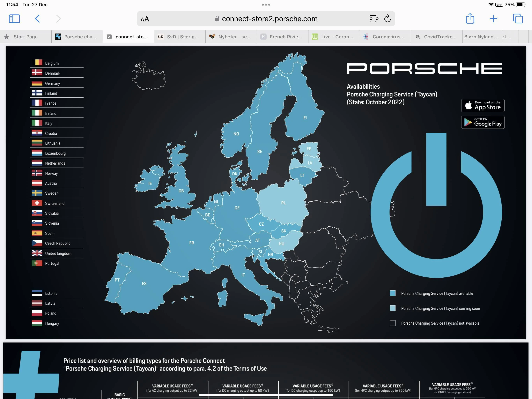The height and width of the screenshot is (399, 532).
Task: Click the PORSCHE logo wordmark
Action: (x=424, y=68)
